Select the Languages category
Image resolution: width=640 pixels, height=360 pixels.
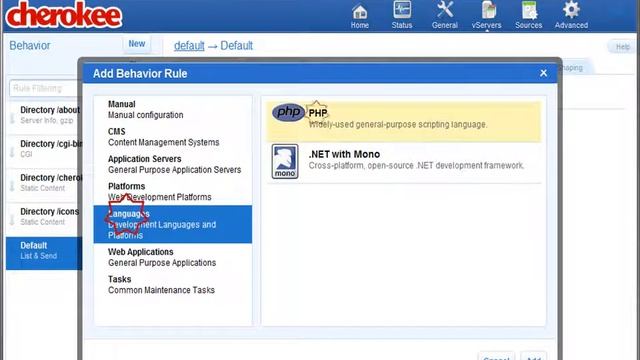(x=173, y=224)
